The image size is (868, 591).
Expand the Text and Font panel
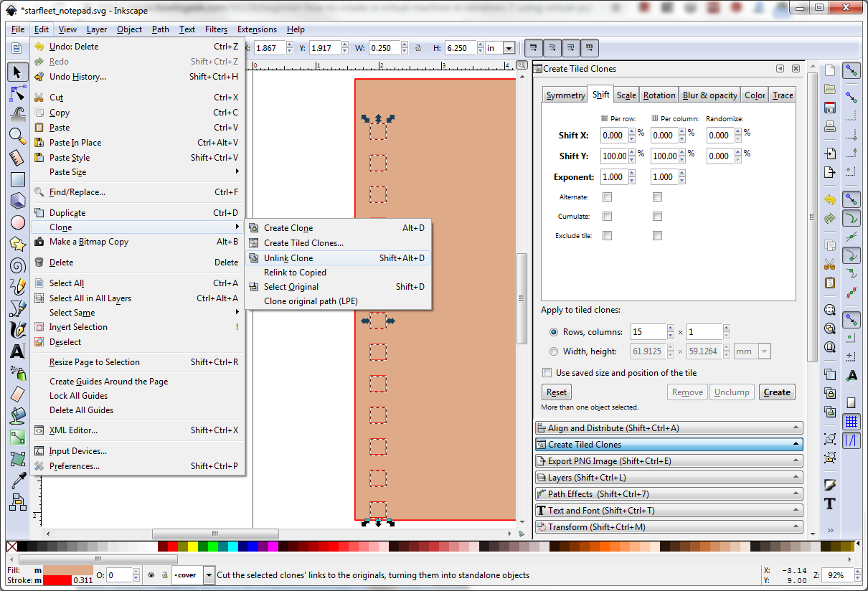tap(669, 511)
